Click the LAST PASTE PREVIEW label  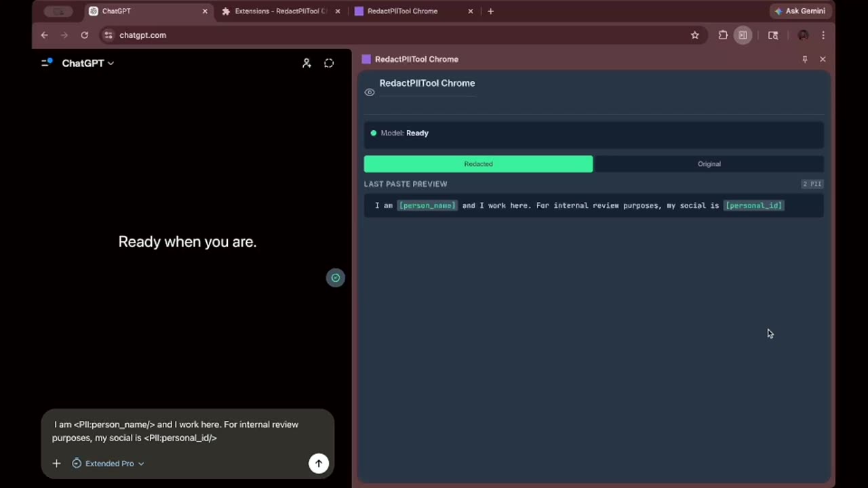click(x=406, y=184)
